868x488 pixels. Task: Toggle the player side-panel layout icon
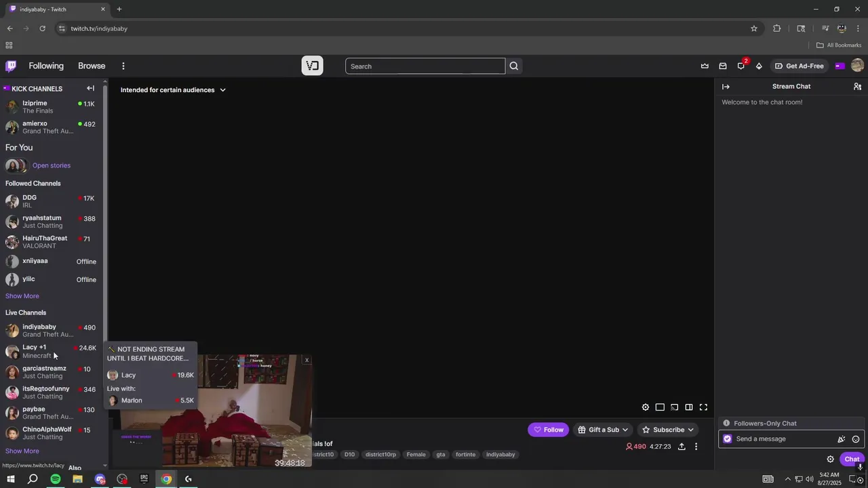[689, 407]
